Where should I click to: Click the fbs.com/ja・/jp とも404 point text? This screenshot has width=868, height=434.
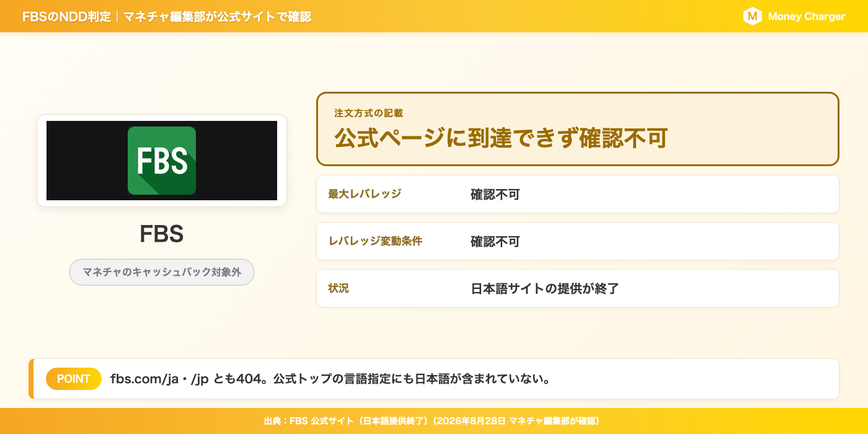click(331, 379)
